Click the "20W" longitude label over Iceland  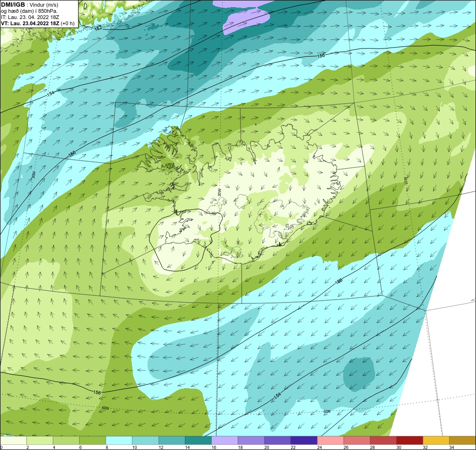(x=219, y=192)
